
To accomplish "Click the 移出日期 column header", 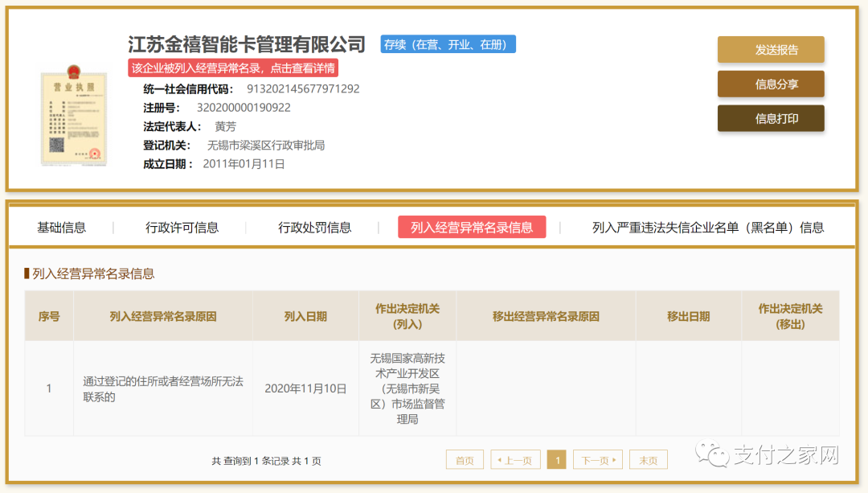I will (x=688, y=316).
